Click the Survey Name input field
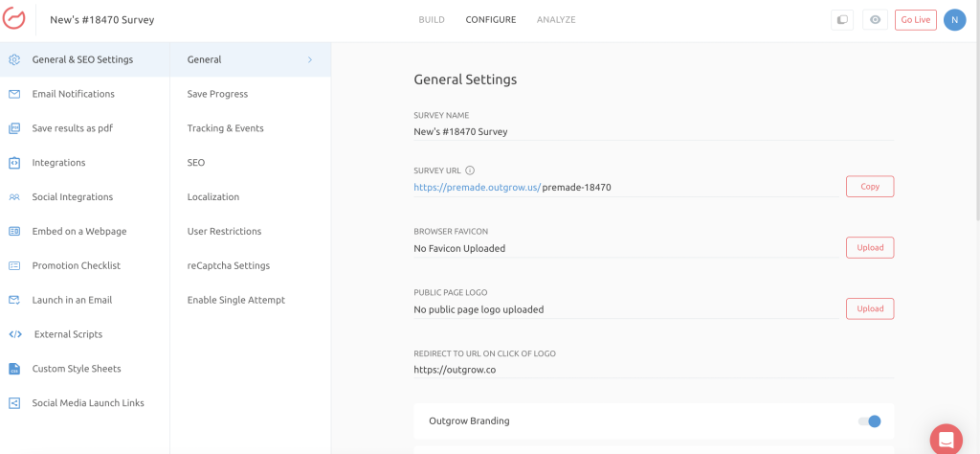 [x=653, y=131]
